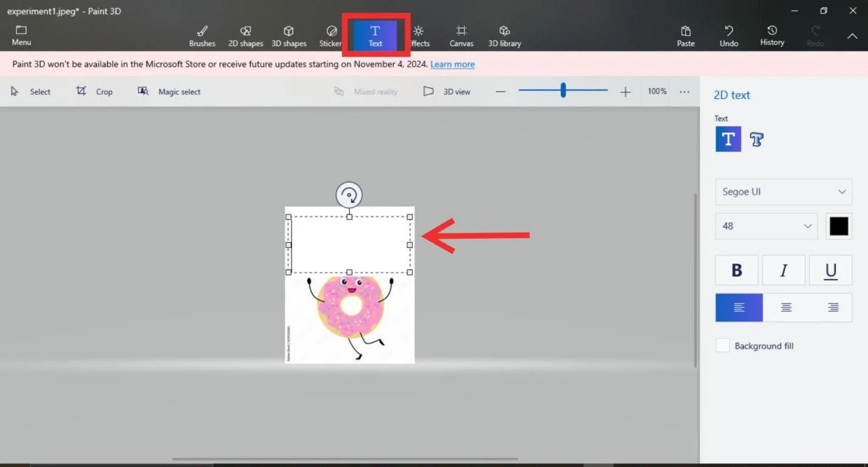Open the three-dot more options menu
Viewport: 868px width, 467px height.
685,92
